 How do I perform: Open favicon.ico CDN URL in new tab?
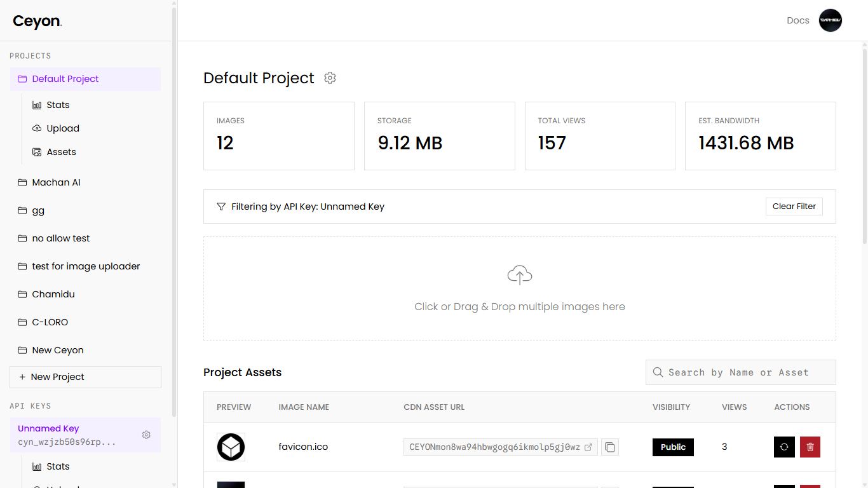coord(588,447)
